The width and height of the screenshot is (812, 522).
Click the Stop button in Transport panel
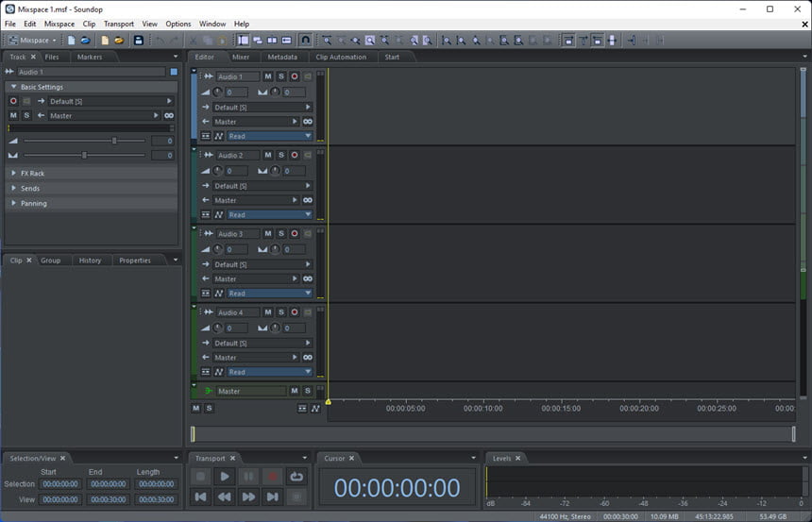pyautogui.click(x=201, y=477)
